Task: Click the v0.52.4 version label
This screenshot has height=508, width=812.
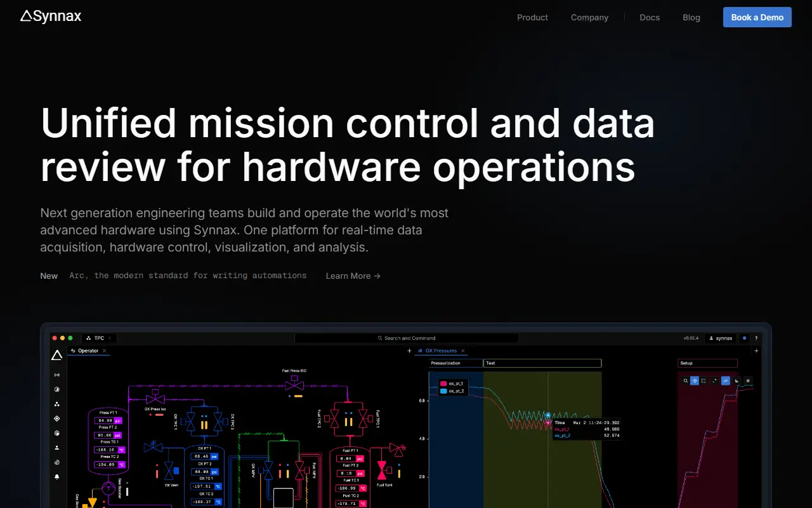Action: (691, 338)
